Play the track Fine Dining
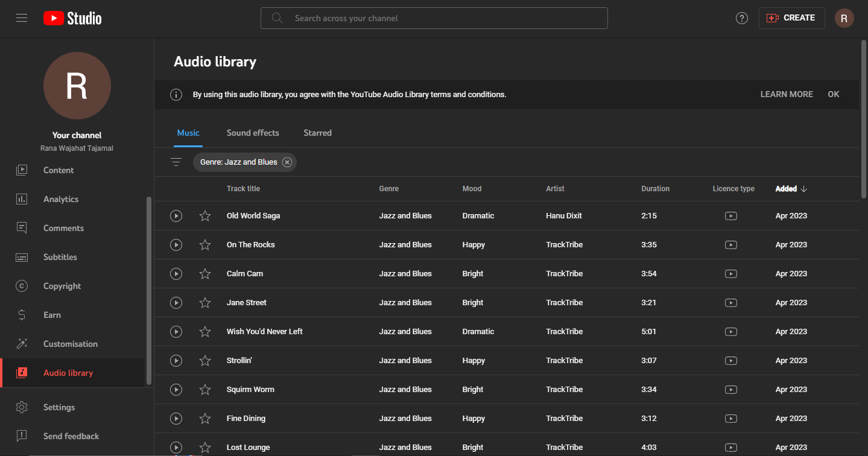 tap(176, 419)
